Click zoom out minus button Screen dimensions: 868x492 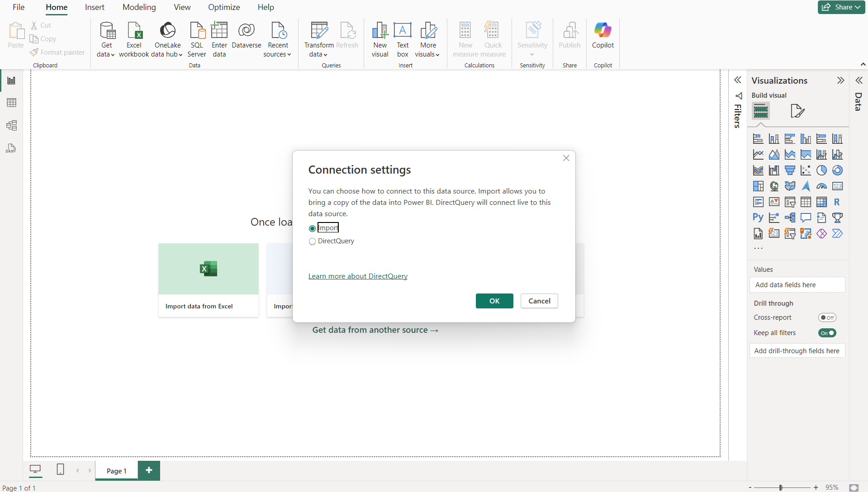tap(750, 487)
